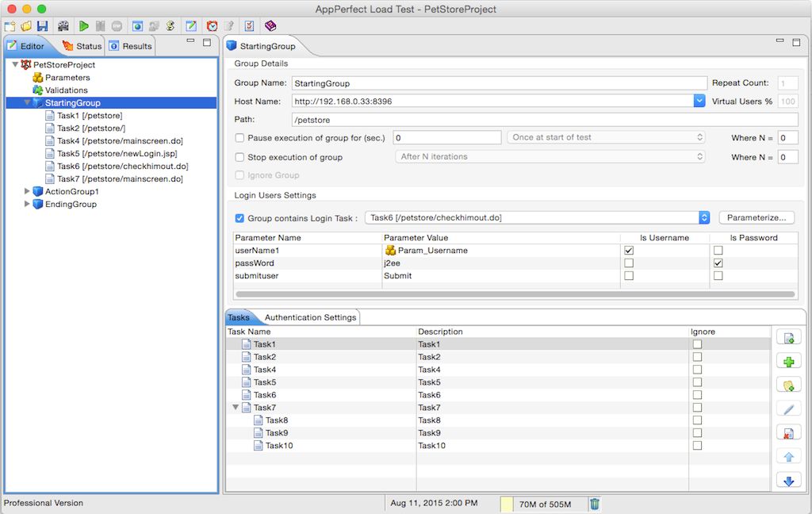Viewport: 812px width, 514px height.
Task: Switch to the Results tab
Action: 130,46
